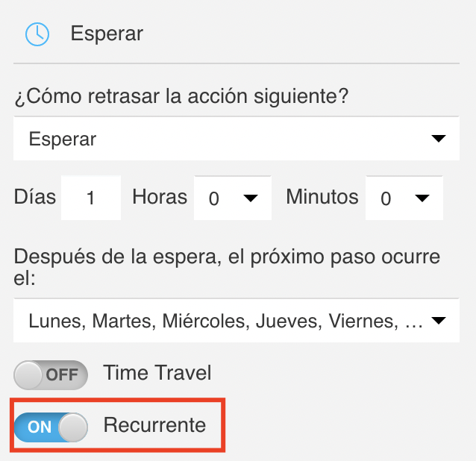This screenshot has width=476, height=461.
Task: Click the Horas label
Action: point(160,197)
